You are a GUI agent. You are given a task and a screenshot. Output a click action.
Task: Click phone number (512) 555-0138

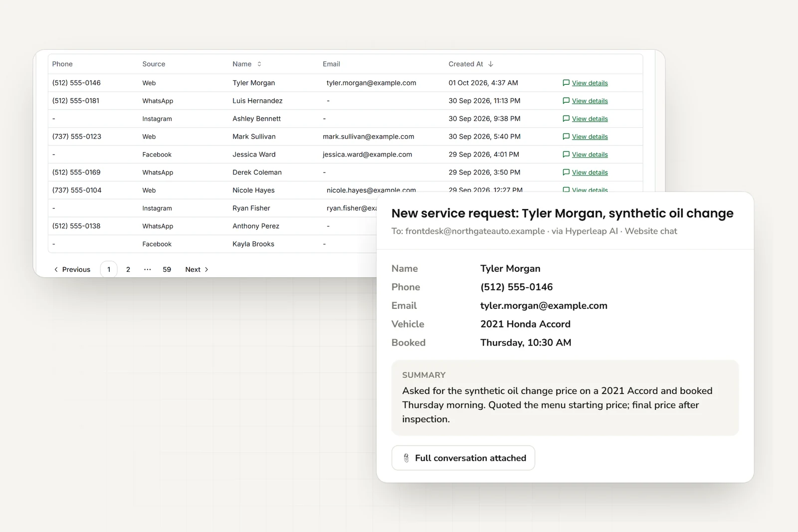[x=76, y=226]
